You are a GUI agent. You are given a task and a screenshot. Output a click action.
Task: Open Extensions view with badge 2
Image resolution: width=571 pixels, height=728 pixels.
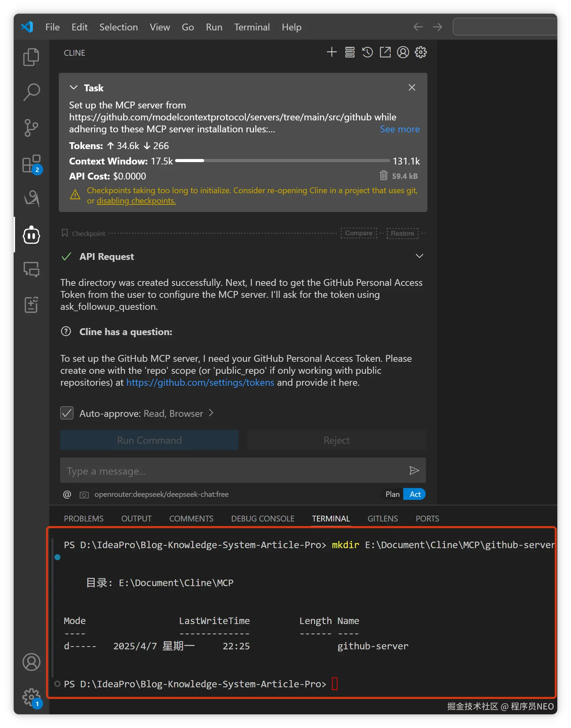pyautogui.click(x=32, y=164)
